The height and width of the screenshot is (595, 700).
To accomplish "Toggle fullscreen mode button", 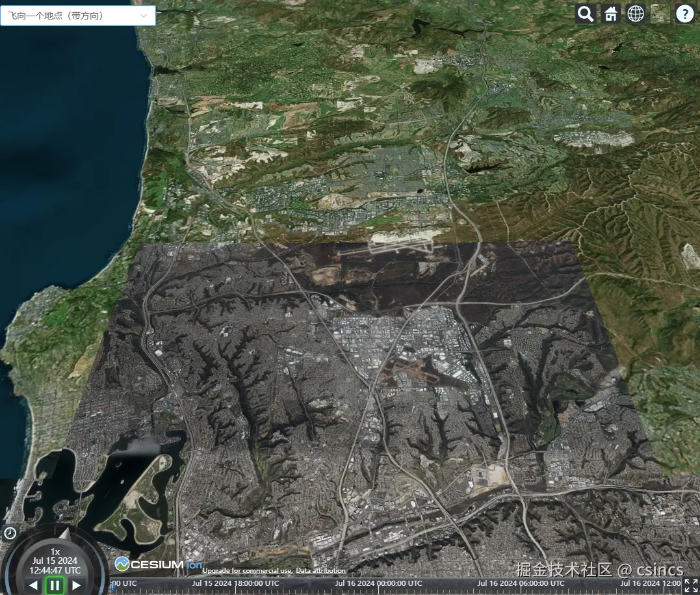I will (x=691, y=586).
